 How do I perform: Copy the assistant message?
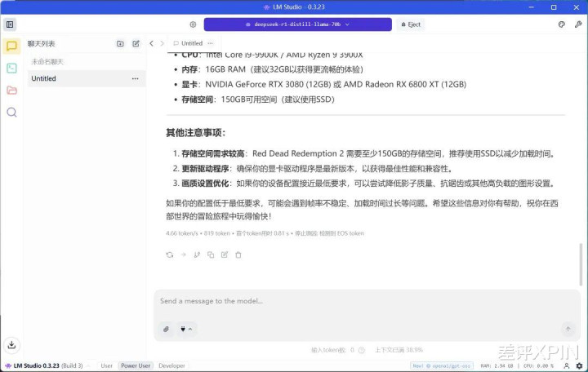click(x=211, y=255)
